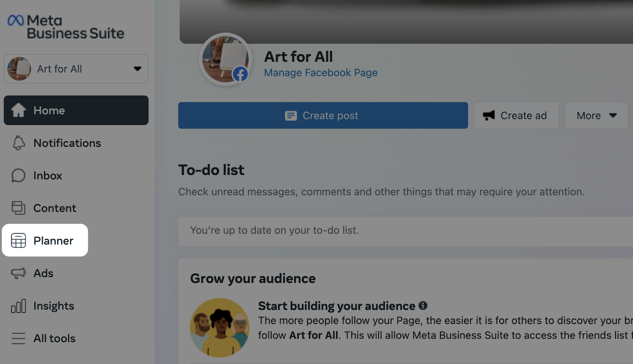Click the Art for All profile picture
The height and width of the screenshot is (364, 633).
(226, 59)
